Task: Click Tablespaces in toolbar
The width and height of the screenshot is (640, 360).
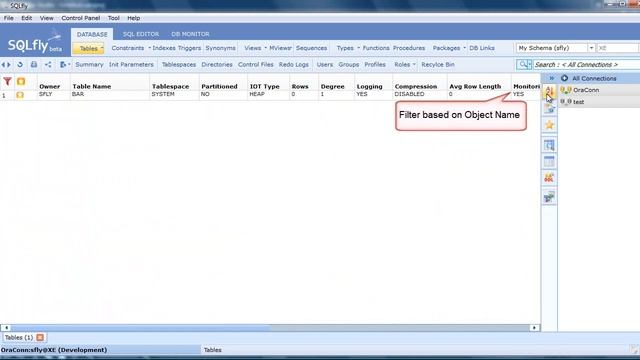Action: coord(179,64)
